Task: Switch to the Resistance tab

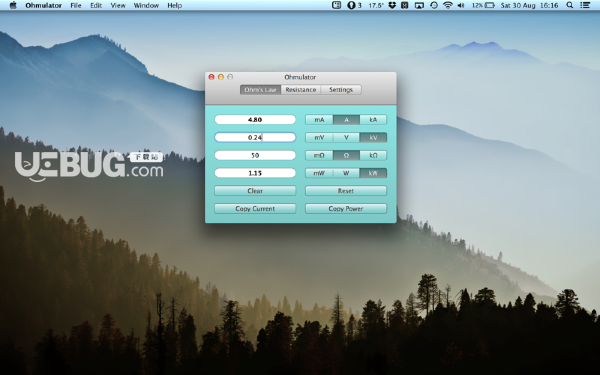Action: [x=301, y=90]
